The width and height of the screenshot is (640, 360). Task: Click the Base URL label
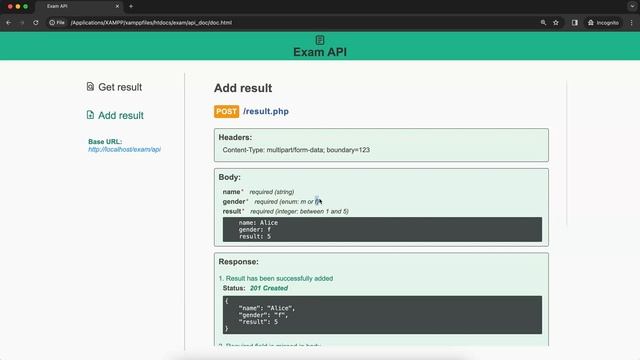tap(105, 142)
